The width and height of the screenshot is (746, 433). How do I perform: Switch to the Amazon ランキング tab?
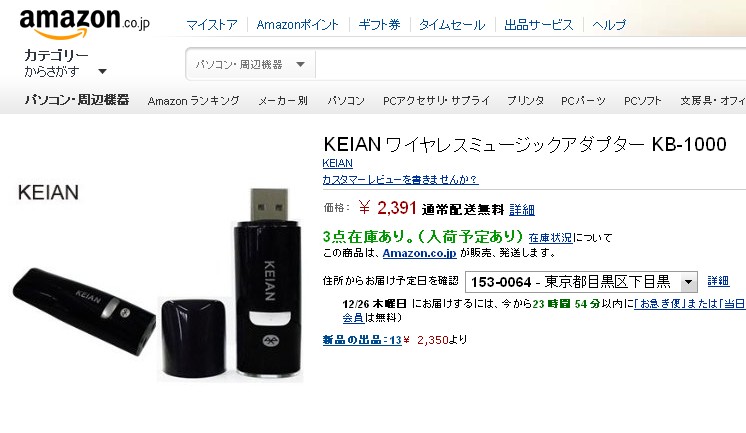coord(193,101)
